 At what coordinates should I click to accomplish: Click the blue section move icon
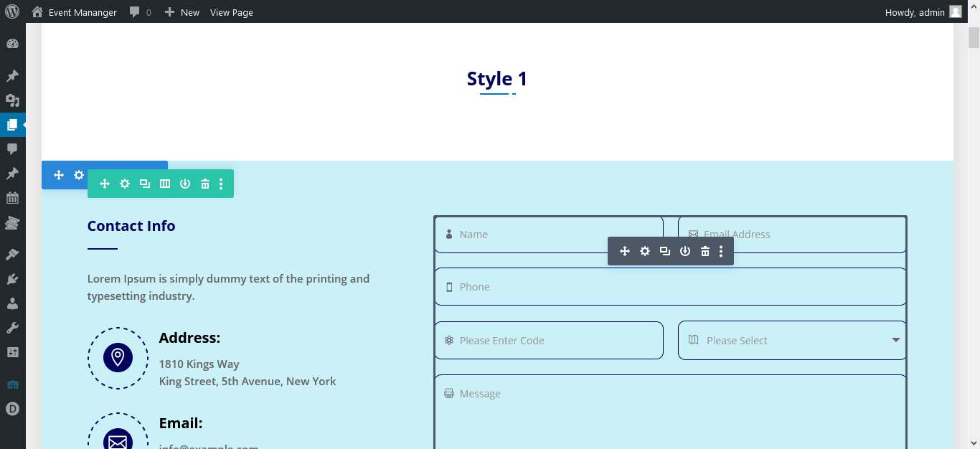coord(59,175)
